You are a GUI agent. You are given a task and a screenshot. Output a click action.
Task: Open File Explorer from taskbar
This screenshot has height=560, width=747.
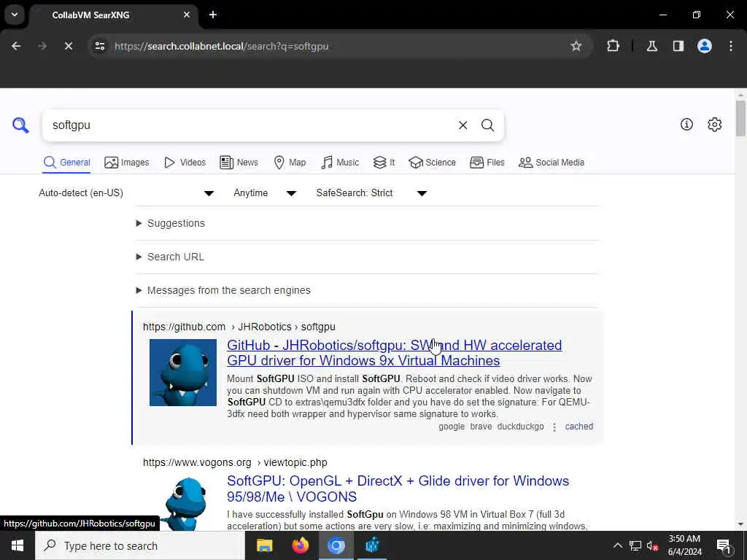coord(264,545)
